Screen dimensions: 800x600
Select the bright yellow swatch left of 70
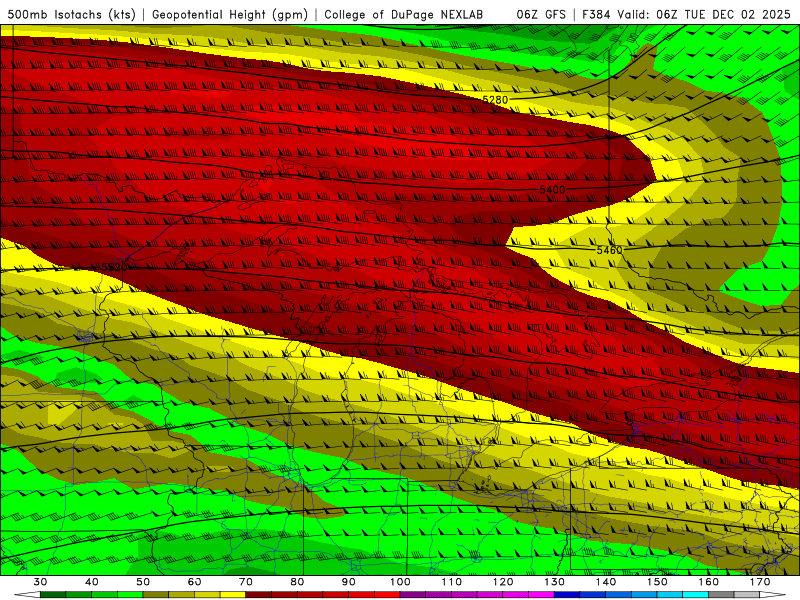[233, 595]
